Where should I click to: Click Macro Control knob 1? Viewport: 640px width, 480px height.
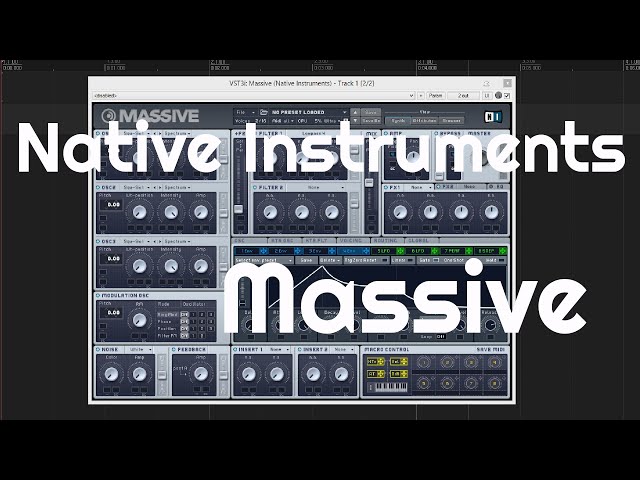point(424,362)
